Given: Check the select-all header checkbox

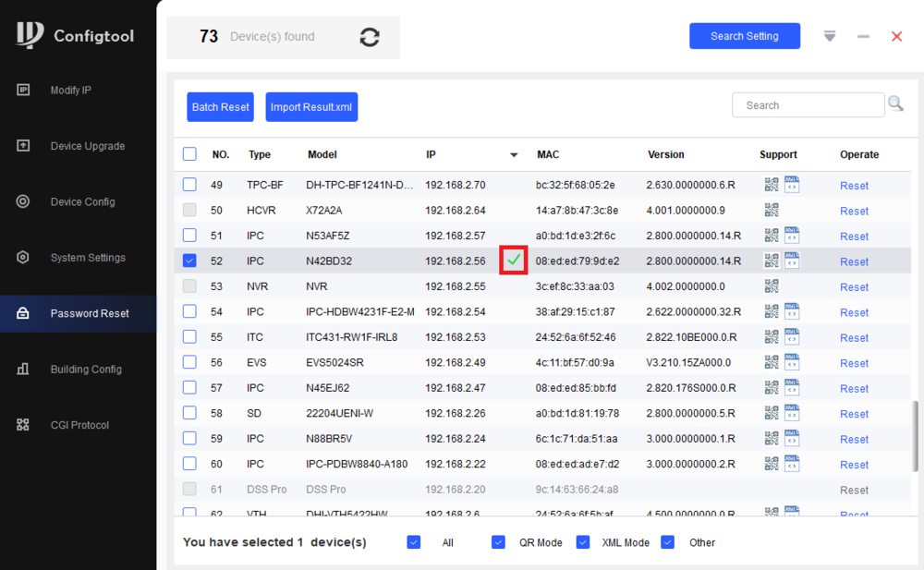Looking at the screenshot, I should pos(189,154).
